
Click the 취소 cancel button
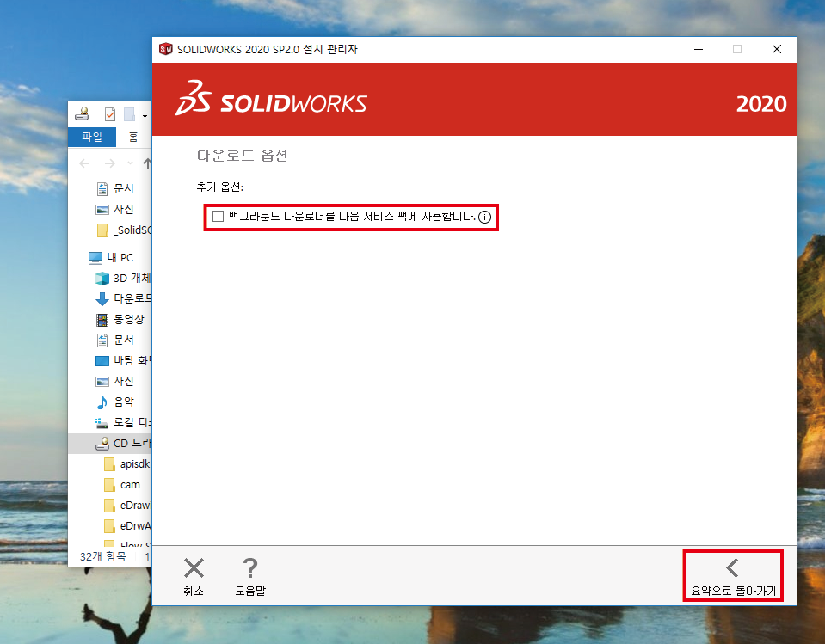click(194, 577)
